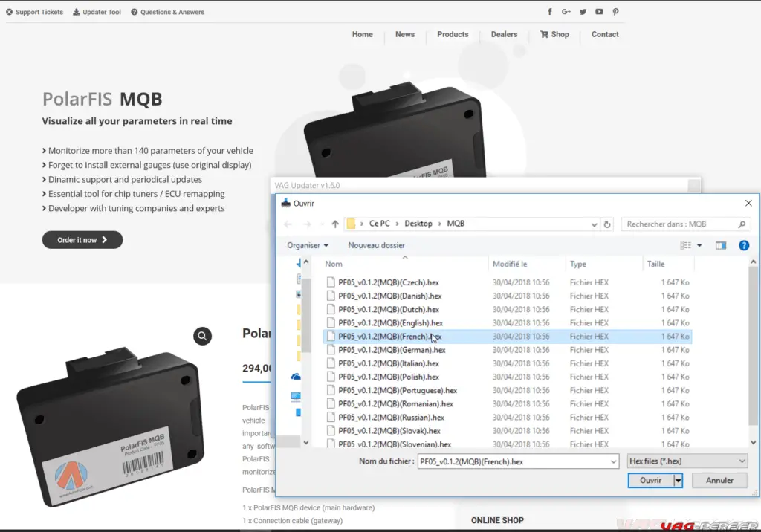Open Pinterest social icon in header
The image size is (761, 532).
coord(615,12)
